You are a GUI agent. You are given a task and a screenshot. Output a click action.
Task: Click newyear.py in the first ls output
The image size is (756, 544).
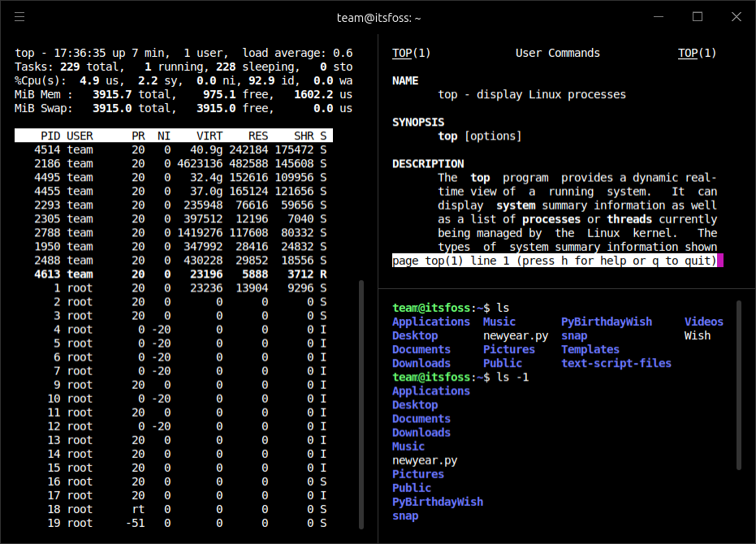point(516,335)
